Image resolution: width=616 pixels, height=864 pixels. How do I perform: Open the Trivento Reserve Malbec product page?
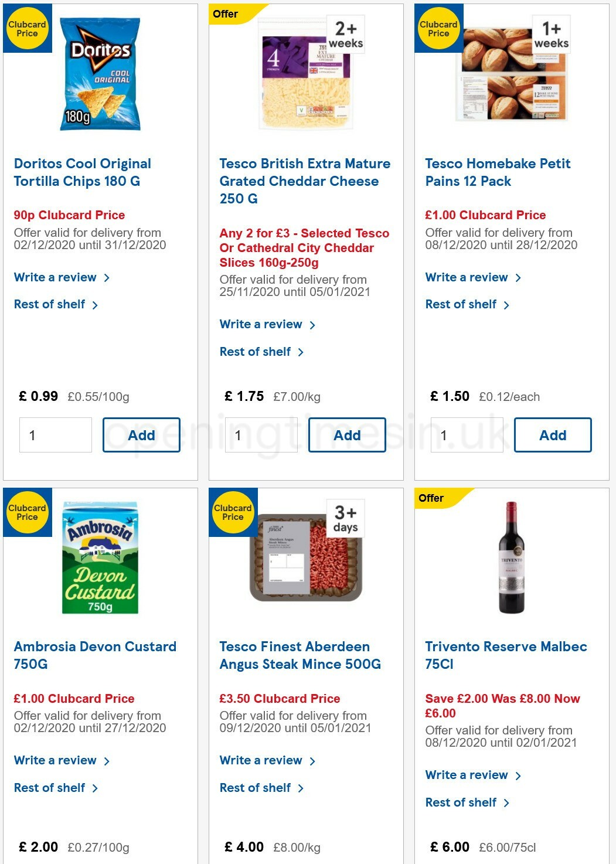(506, 655)
